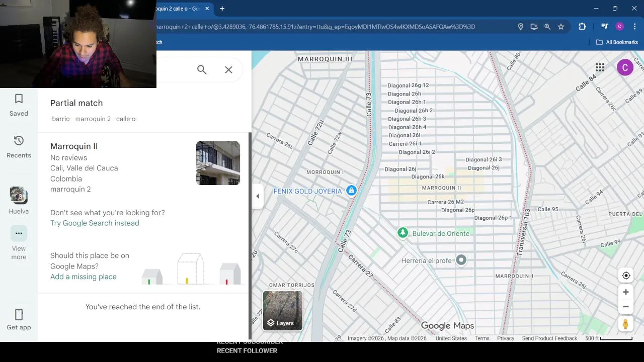The image size is (644, 362).
Task: Click the browser address bar URL
Action: point(316,27)
